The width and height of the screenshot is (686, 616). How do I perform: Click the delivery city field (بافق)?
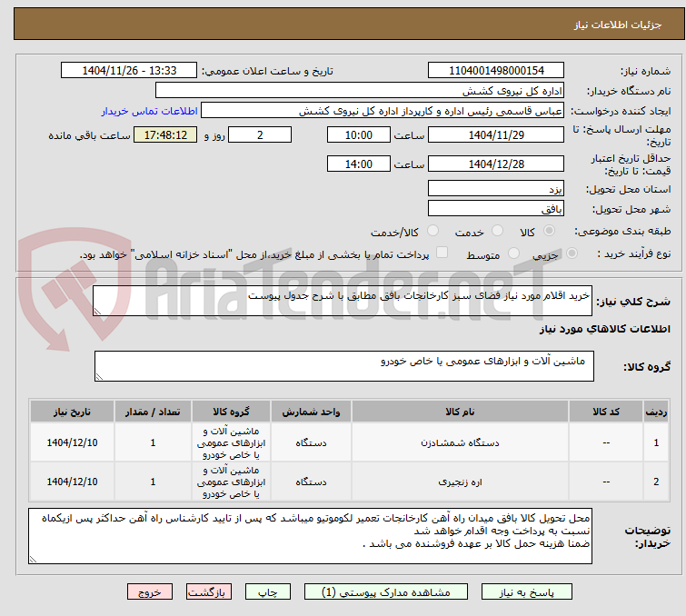pyautogui.click(x=496, y=209)
